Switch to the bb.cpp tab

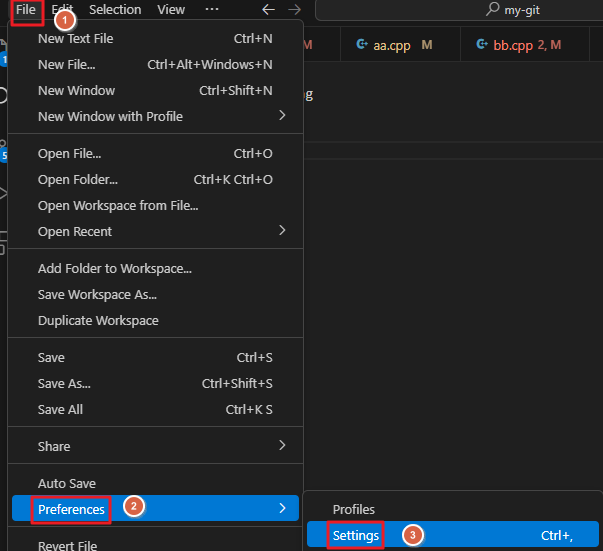525,45
